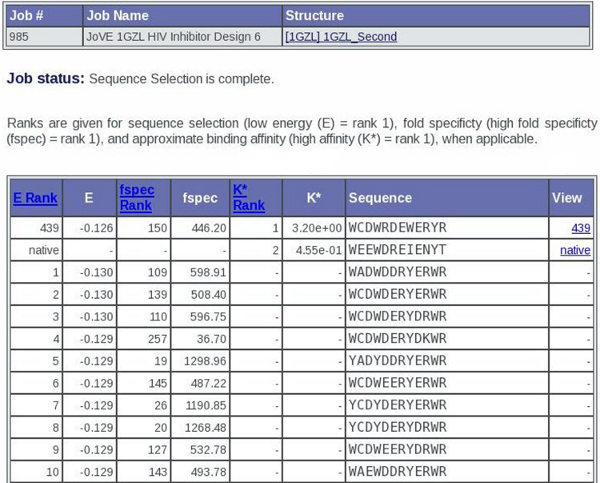Click fspec value 598.91
Viewport: 600px width, 483px height.
[x=208, y=273]
